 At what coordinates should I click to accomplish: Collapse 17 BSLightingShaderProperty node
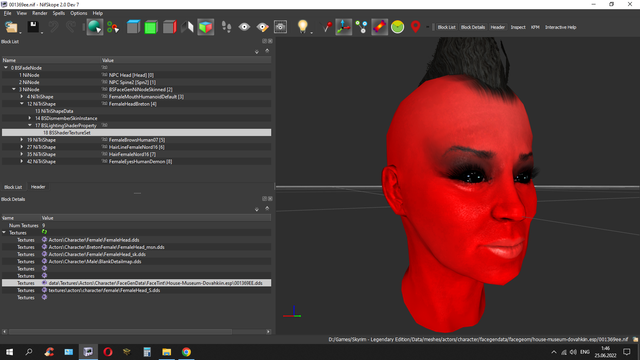pos(30,125)
